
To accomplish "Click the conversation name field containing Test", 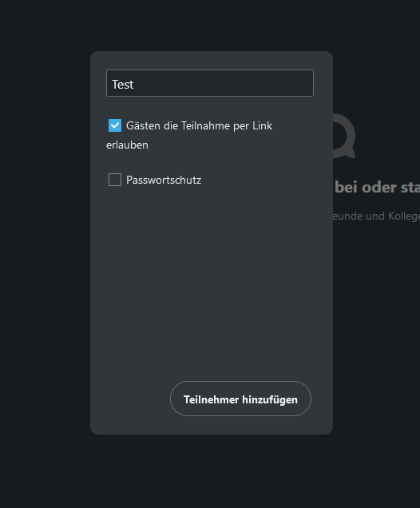I will pyautogui.click(x=210, y=83).
